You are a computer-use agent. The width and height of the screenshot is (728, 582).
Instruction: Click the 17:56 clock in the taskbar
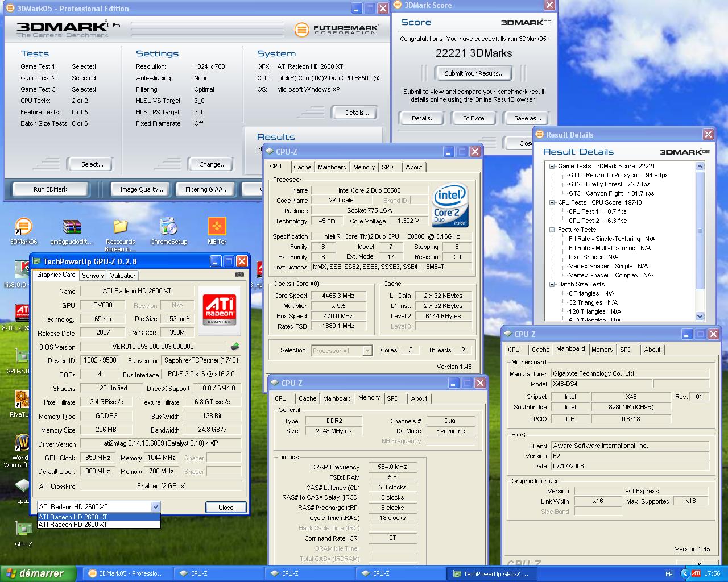coord(712,574)
